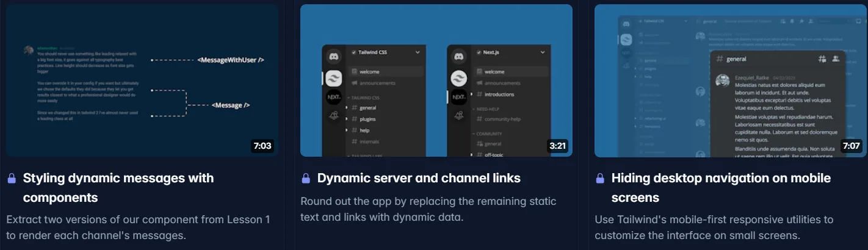The width and height of the screenshot is (868, 250).
Task: Select NEXT server icon in Next.js panel
Action: pyautogui.click(x=458, y=96)
